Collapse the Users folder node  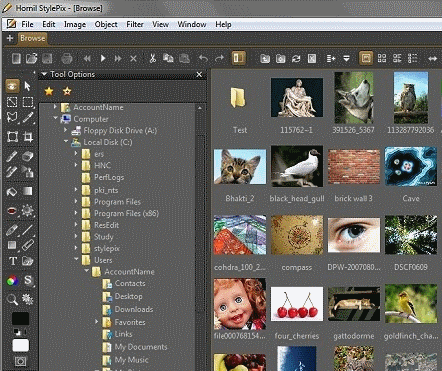pyautogui.click(x=76, y=259)
